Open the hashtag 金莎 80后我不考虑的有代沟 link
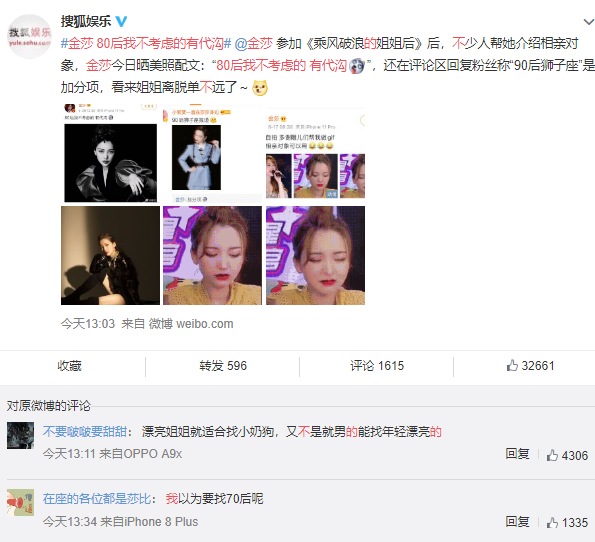This screenshot has width=595, height=542. tap(146, 44)
